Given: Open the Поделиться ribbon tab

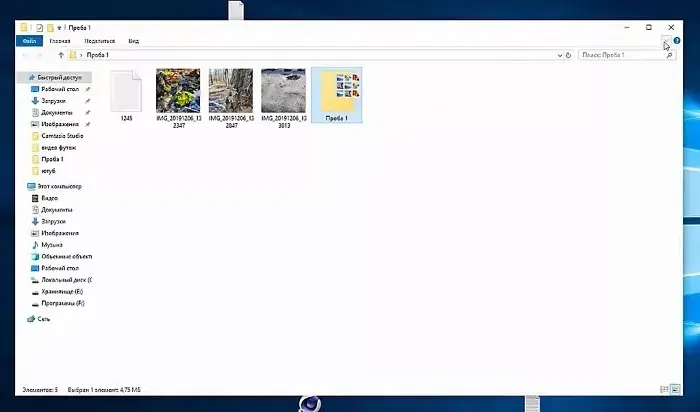Looking at the screenshot, I should click(100, 41).
